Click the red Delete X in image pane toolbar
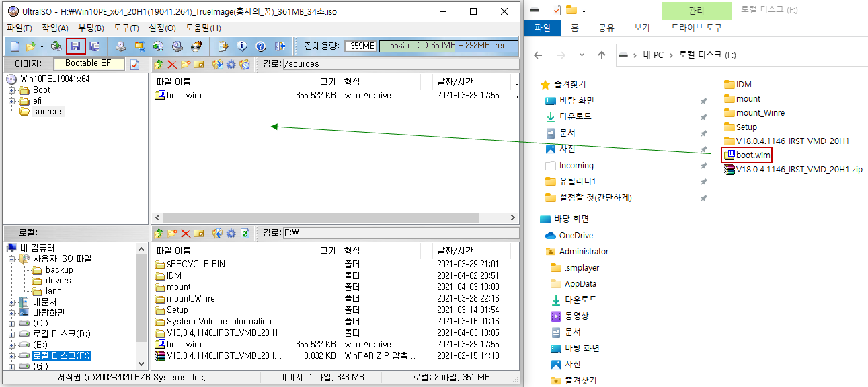 172,64
